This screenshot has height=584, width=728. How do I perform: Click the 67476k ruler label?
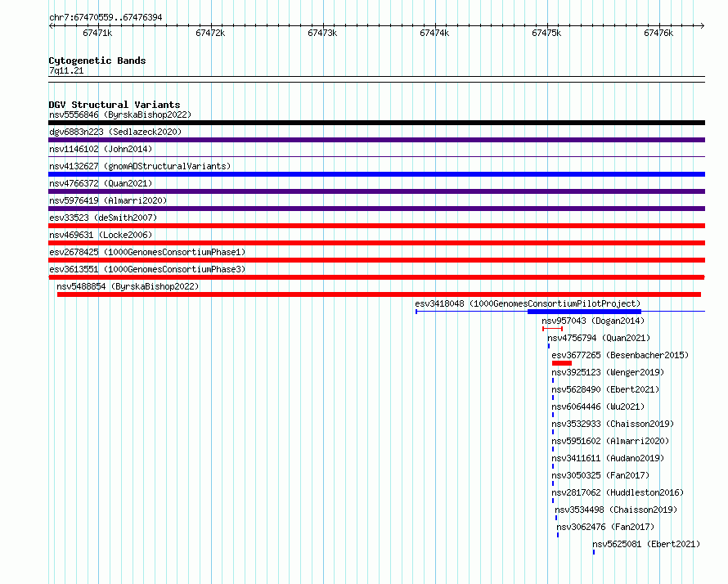click(x=658, y=33)
